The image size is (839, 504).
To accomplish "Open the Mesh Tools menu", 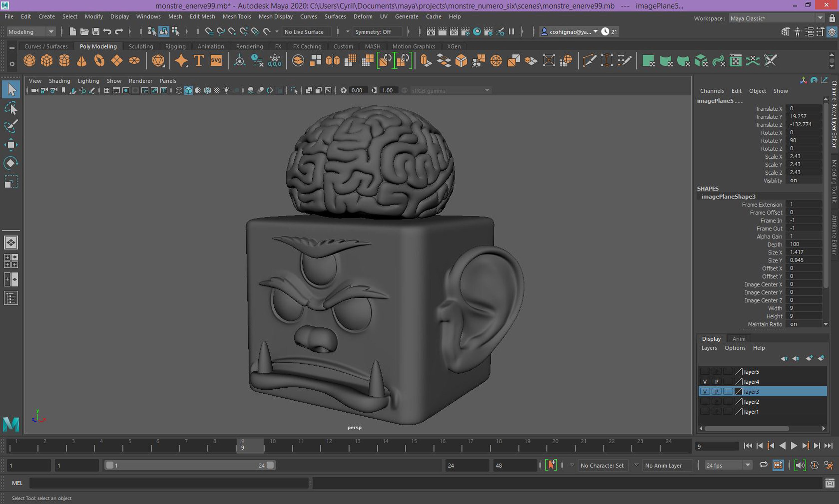I will 237,17.
